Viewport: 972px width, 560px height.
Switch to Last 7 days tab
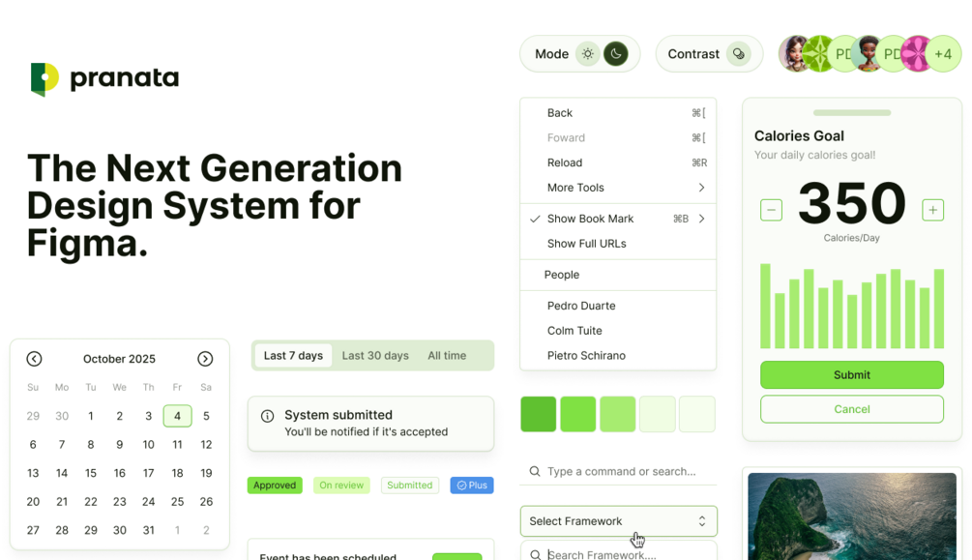tap(293, 355)
